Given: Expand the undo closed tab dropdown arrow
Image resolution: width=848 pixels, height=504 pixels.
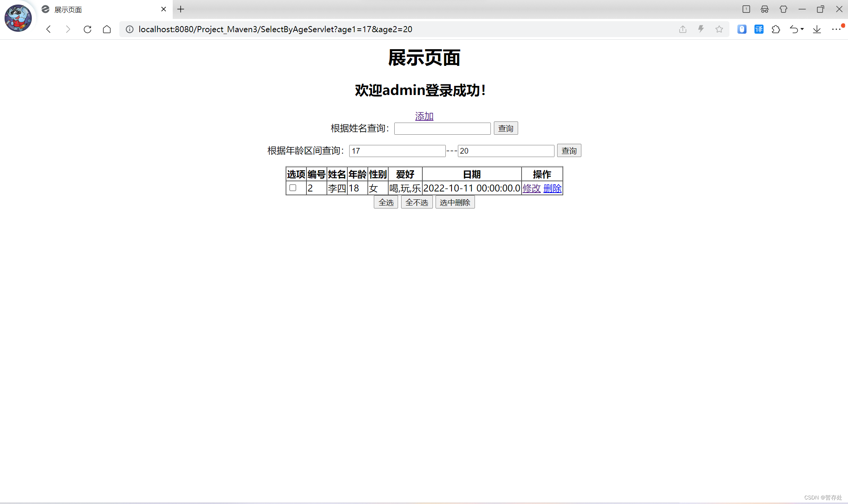Looking at the screenshot, I should click(802, 29).
